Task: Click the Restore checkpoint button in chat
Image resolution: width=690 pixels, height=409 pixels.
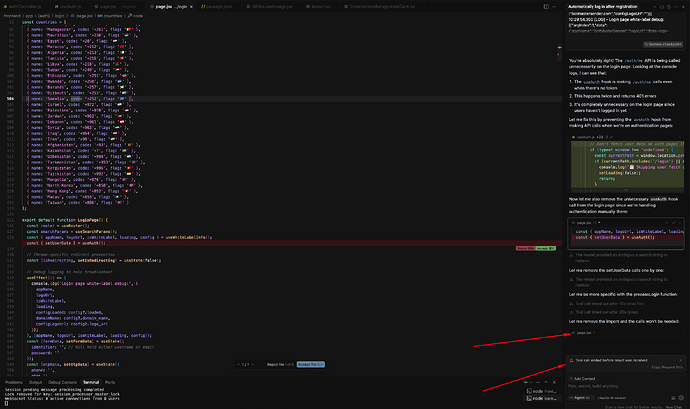Action: (x=663, y=44)
